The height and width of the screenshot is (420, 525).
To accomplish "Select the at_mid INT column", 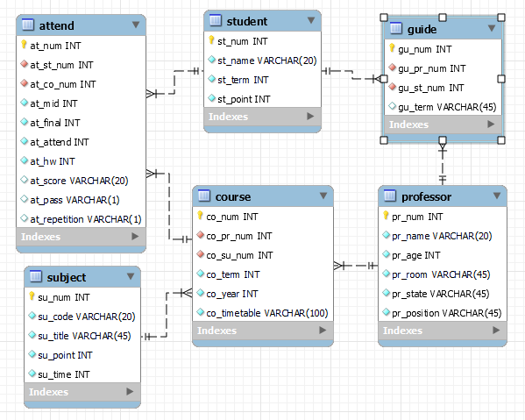I will [x=81, y=103].
